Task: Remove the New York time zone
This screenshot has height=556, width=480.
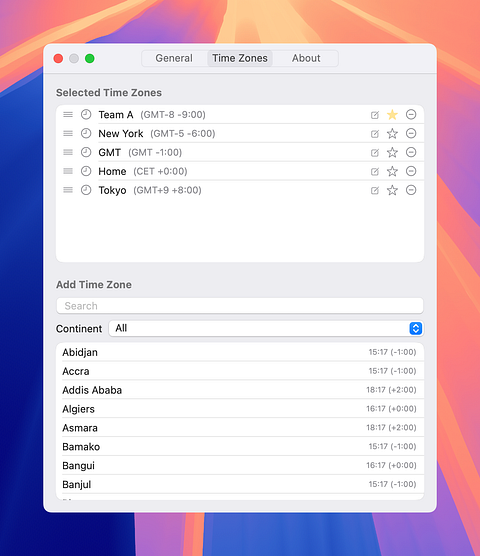Action: (x=411, y=133)
